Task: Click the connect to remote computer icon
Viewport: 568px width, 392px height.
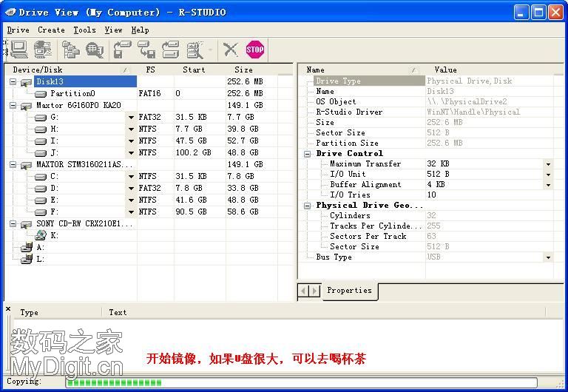Action: click(43, 50)
